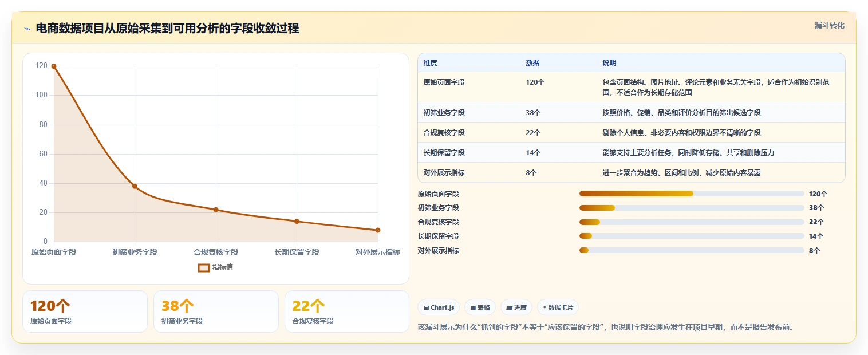Click 原始页面字段 in the table
Viewport: 868px width, 355px height.
pos(444,82)
